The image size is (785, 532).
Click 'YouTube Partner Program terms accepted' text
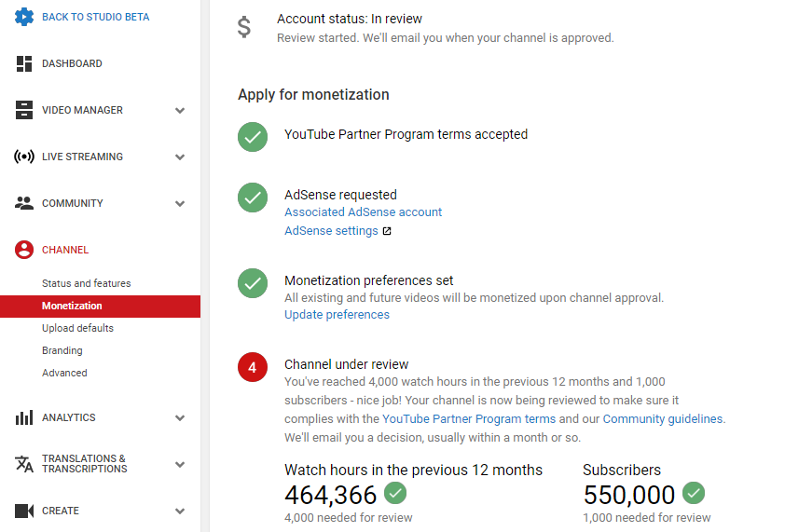(406, 134)
